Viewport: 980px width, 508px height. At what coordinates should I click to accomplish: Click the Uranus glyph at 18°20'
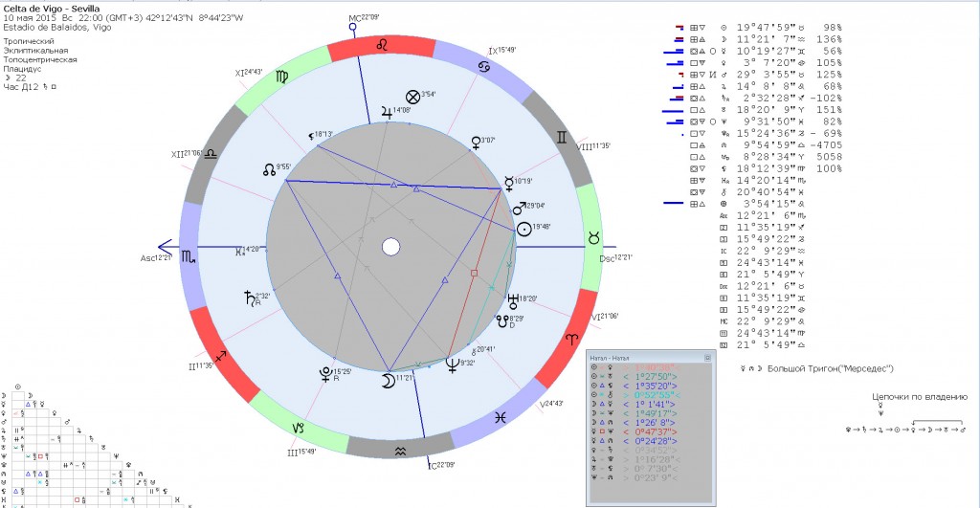[x=514, y=298]
